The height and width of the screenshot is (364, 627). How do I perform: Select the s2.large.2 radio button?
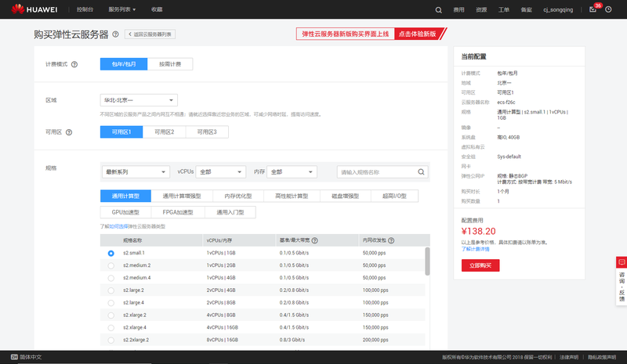pos(111,290)
